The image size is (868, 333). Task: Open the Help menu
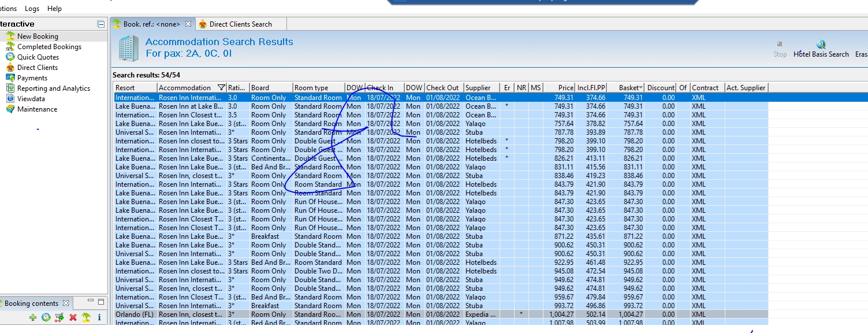point(54,9)
